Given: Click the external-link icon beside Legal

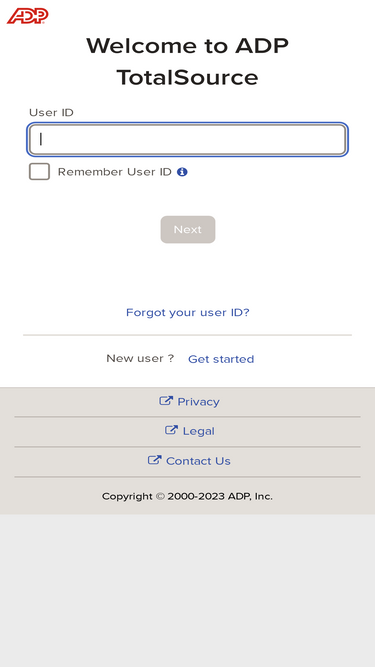Looking at the screenshot, I should pyautogui.click(x=171, y=430).
